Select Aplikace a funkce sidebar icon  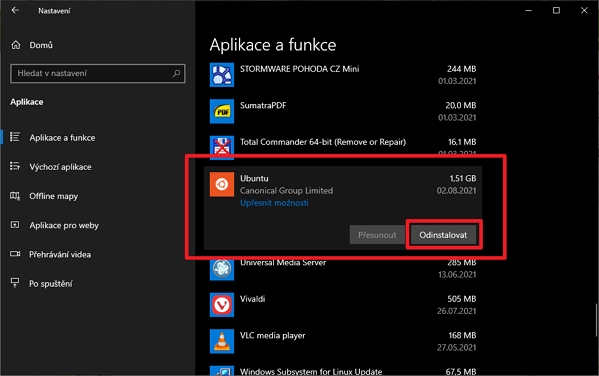click(15, 137)
